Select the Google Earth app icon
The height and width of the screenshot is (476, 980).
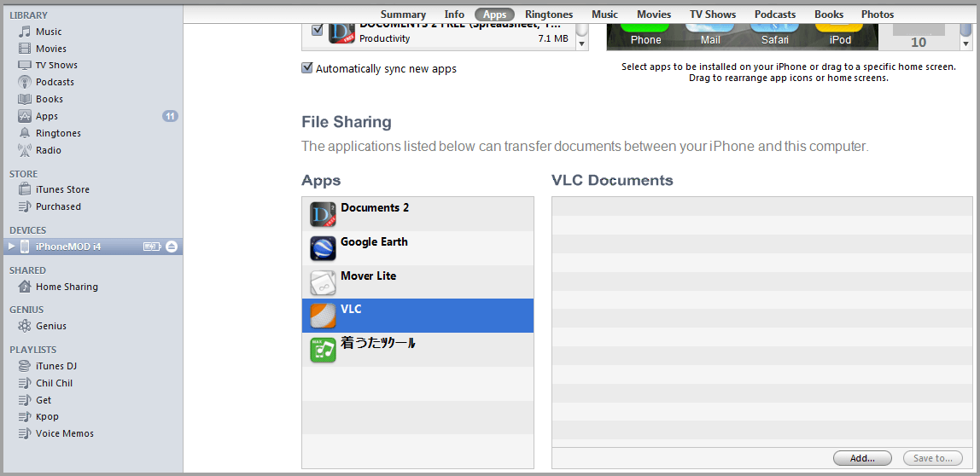coord(324,248)
